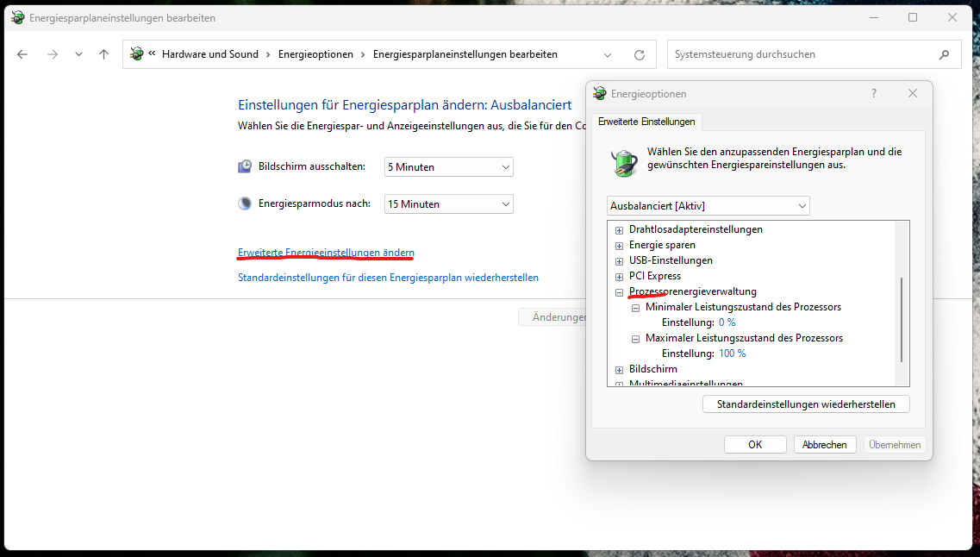Expand the Bildschirm node
The height and width of the screenshot is (557, 980).
pyautogui.click(x=620, y=370)
